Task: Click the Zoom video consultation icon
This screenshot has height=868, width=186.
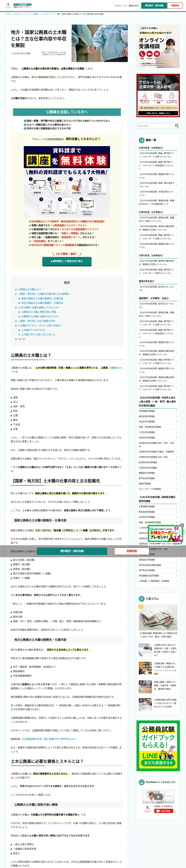Action: coord(149,54)
